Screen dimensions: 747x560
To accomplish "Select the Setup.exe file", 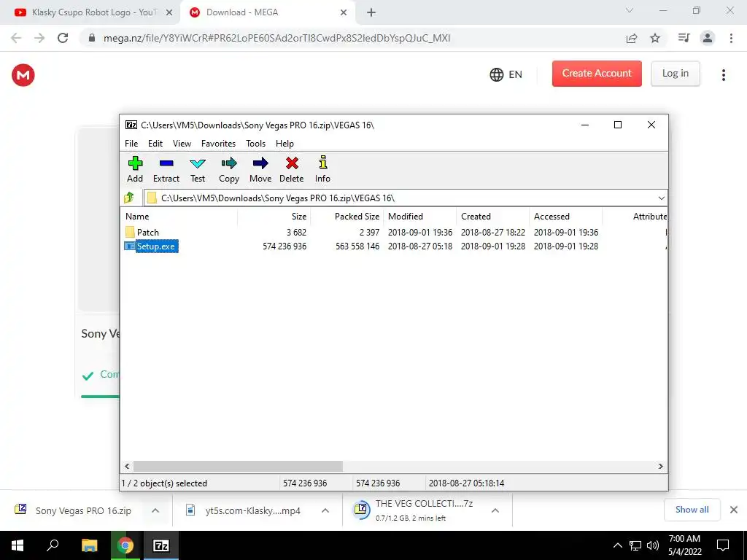I will tap(151, 246).
